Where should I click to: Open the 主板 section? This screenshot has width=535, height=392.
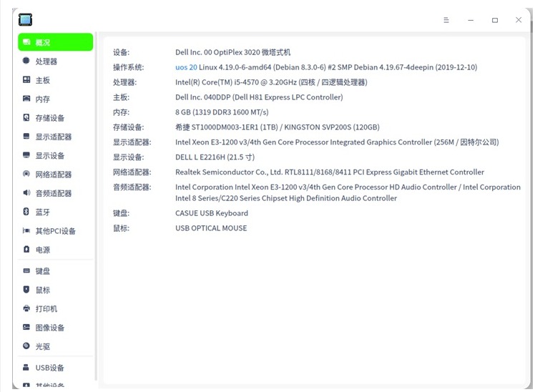[43, 80]
